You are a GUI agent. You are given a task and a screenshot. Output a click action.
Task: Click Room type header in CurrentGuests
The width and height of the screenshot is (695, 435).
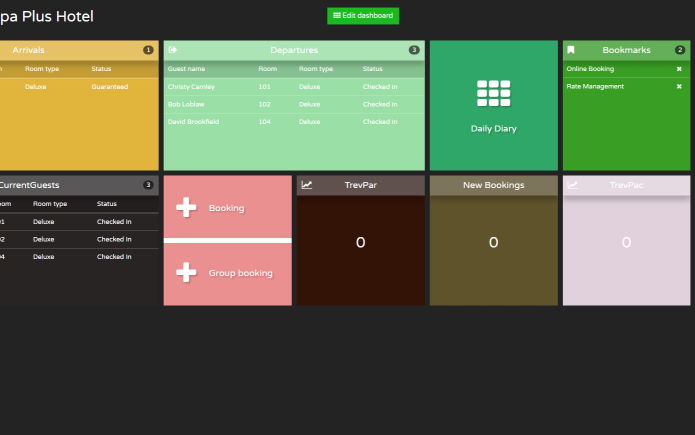[50, 204]
